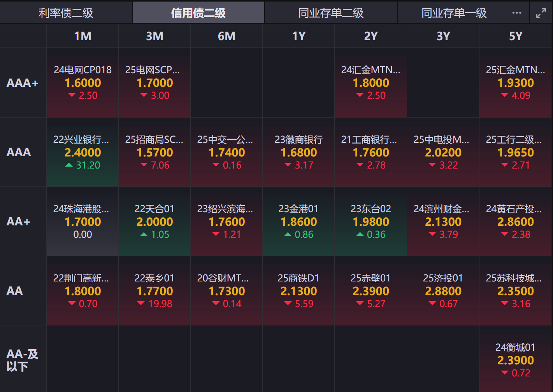Open the 25苏科技城... bond cell
This screenshot has width=553, height=392.
[x=515, y=291]
